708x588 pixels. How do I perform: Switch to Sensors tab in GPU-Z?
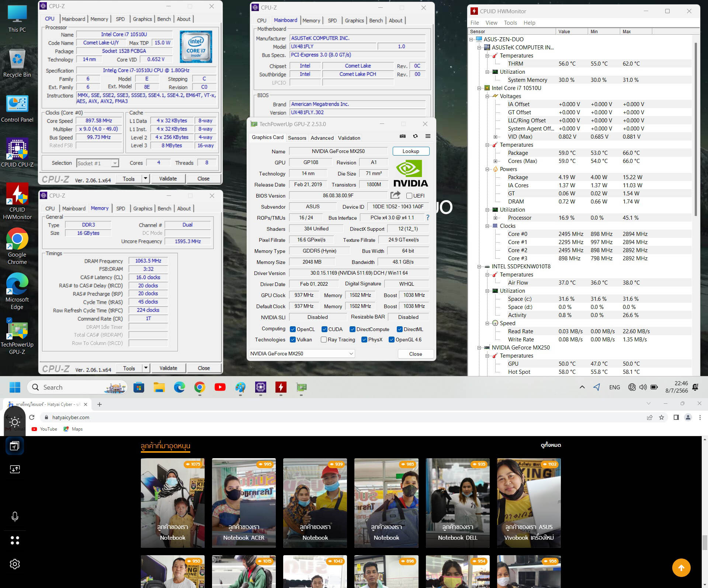[x=297, y=138]
